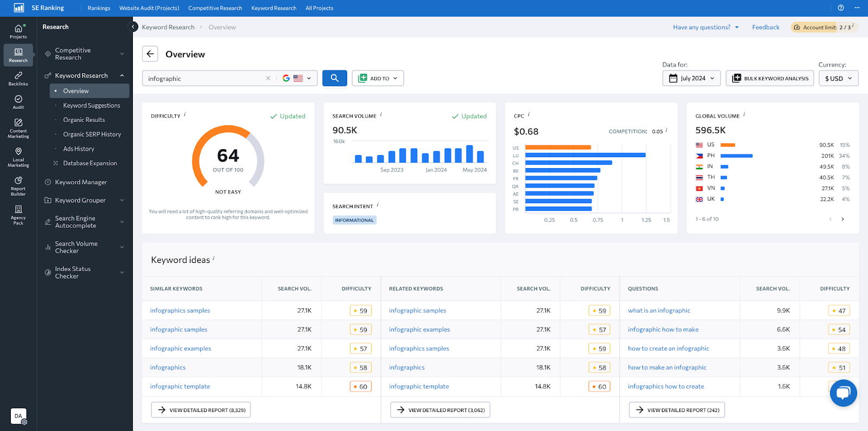Open Projects in left icon rail

tap(18, 31)
